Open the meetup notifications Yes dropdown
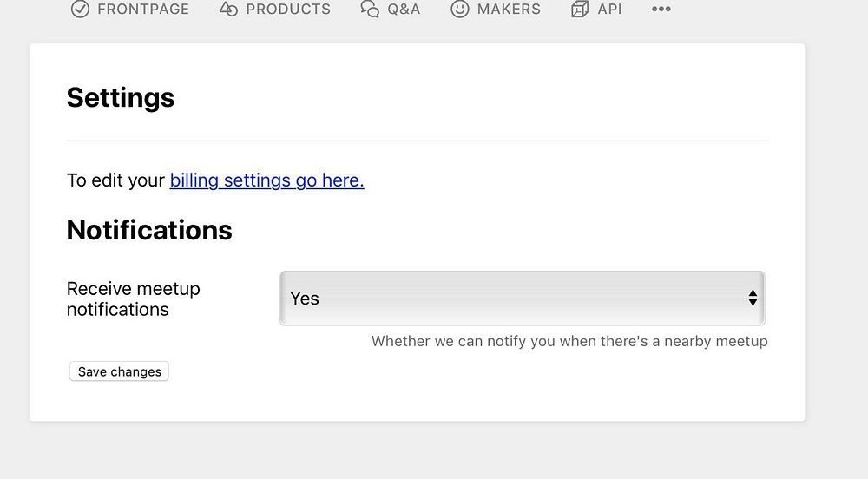Screen dimensions: 868x479 pos(521,299)
